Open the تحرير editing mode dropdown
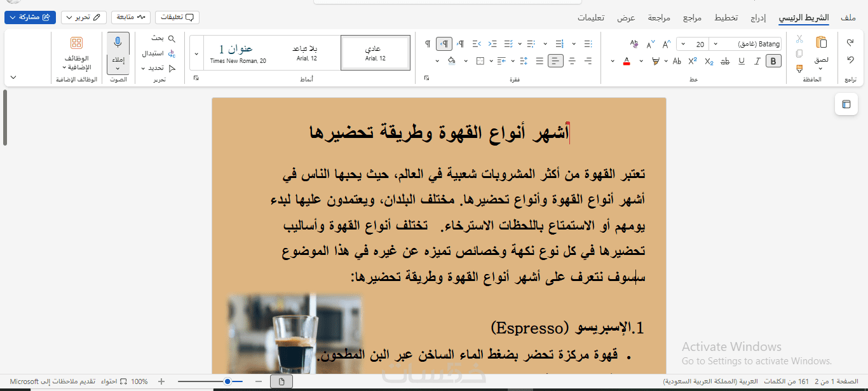 84,17
